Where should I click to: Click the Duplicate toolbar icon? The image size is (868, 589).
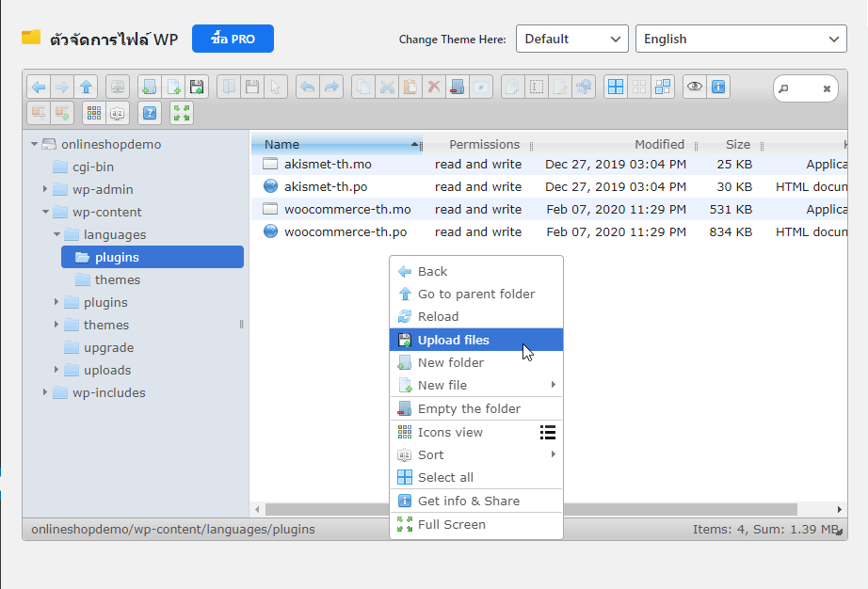click(x=512, y=87)
